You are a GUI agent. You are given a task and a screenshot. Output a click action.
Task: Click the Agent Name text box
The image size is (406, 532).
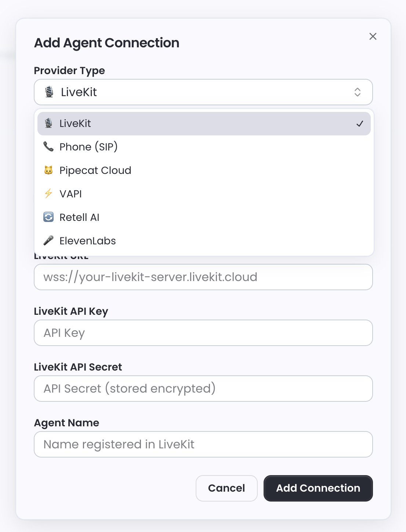[203, 444]
